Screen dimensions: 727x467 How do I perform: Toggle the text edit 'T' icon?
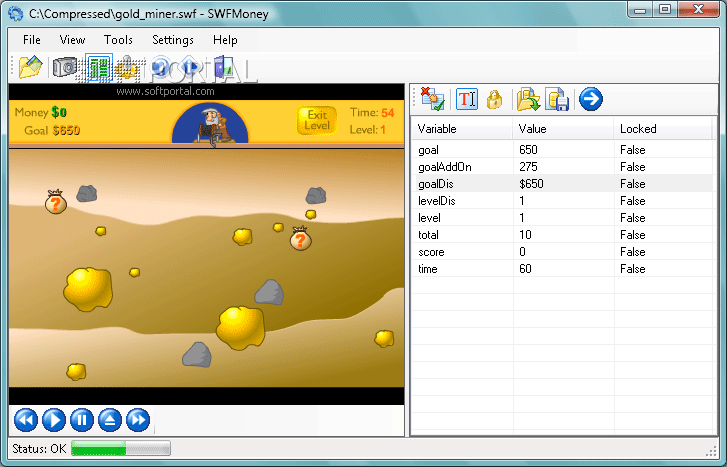(x=467, y=99)
